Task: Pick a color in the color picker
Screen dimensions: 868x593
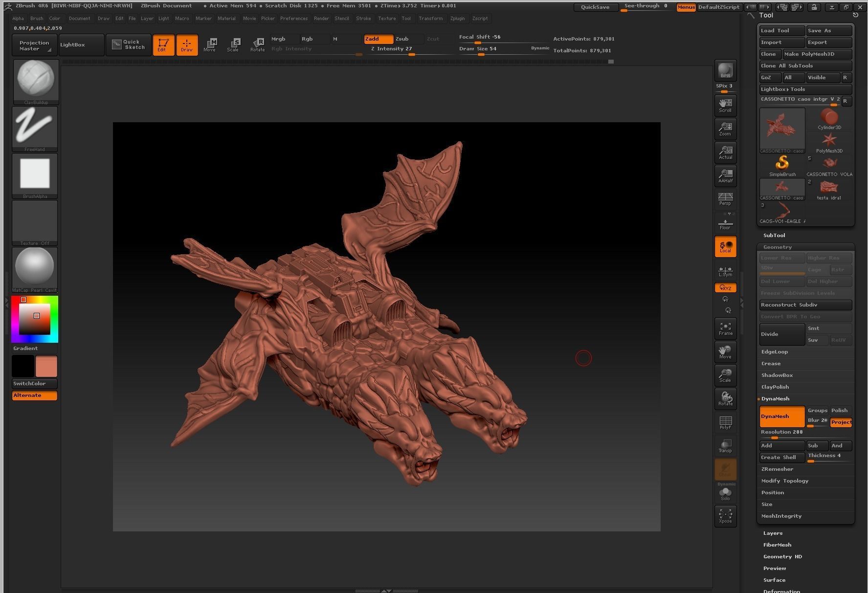Action: coord(35,319)
